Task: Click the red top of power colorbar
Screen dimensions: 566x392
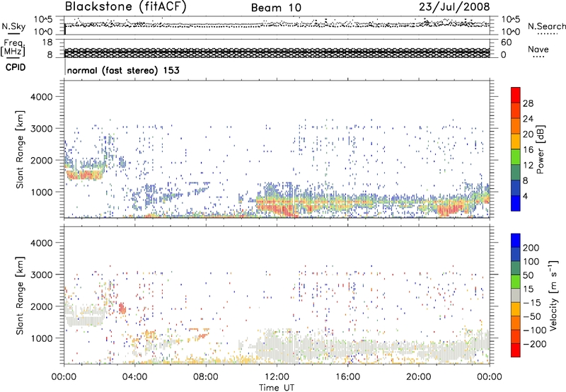Action: pyautogui.click(x=516, y=95)
